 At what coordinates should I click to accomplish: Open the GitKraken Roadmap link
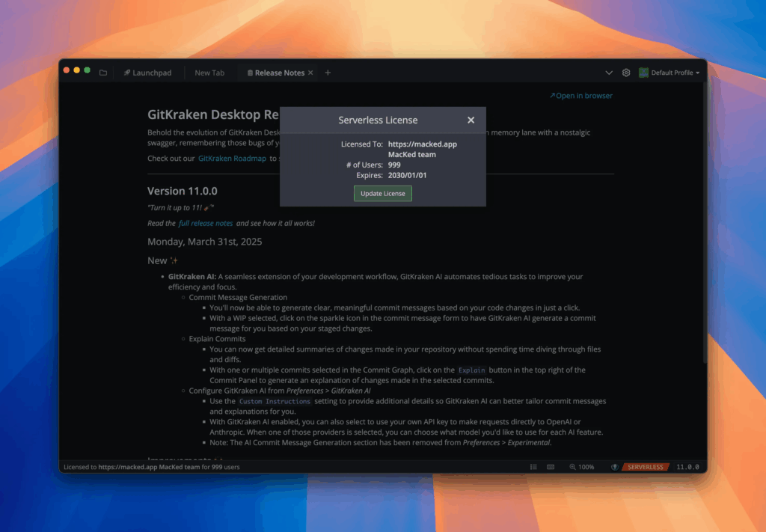[232, 159]
